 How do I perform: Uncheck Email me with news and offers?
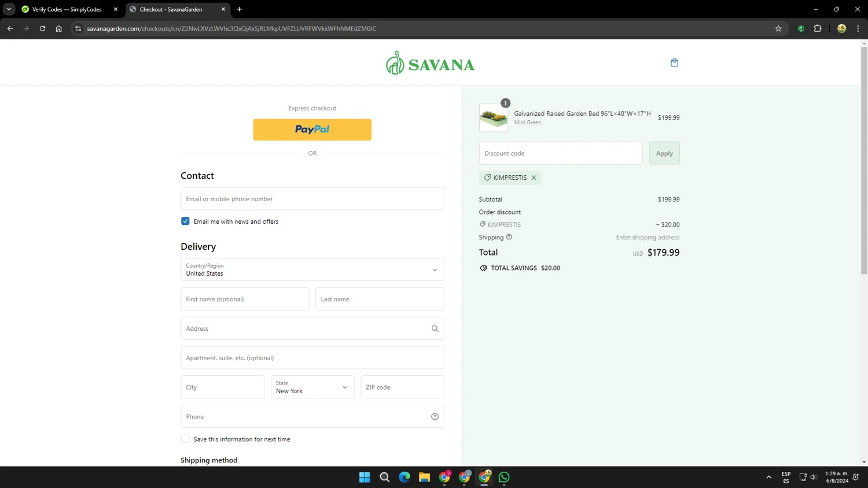tap(185, 221)
